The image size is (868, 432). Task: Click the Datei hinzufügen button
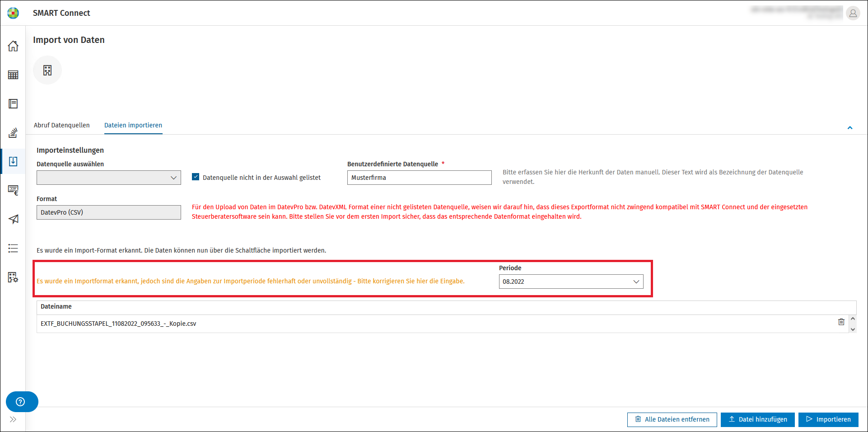758,419
